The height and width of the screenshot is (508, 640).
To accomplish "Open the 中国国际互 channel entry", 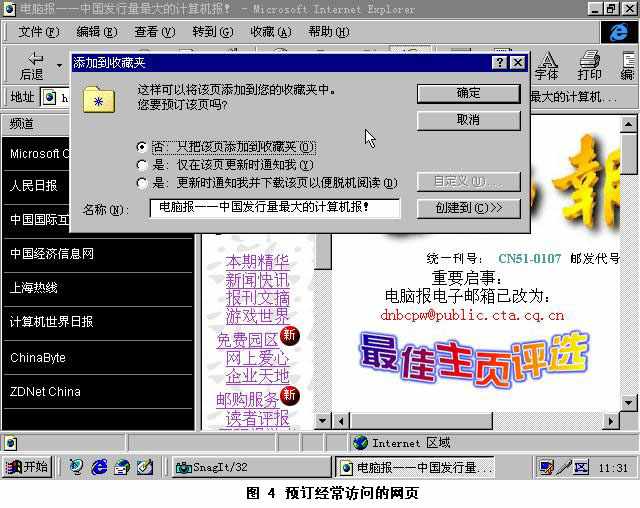I will click(39, 220).
